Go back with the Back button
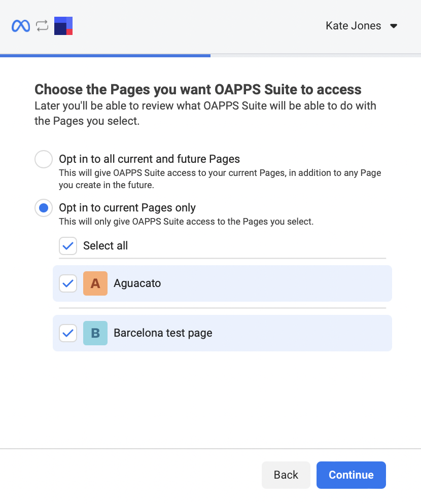This screenshot has width=421, height=504. tap(286, 475)
